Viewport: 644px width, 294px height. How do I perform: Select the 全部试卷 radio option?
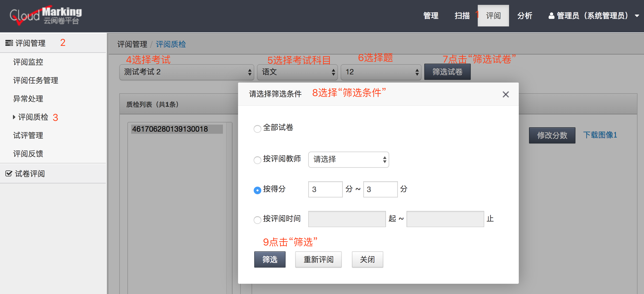pyautogui.click(x=257, y=129)
